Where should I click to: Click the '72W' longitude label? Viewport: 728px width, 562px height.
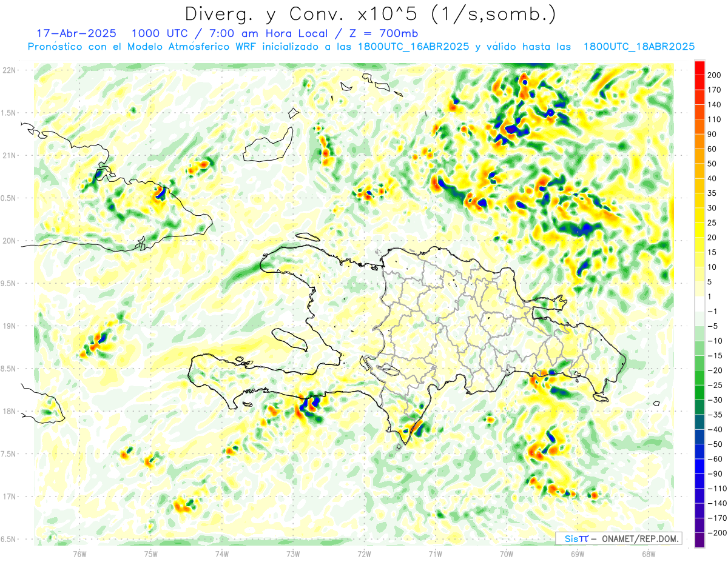pos(364,554)
